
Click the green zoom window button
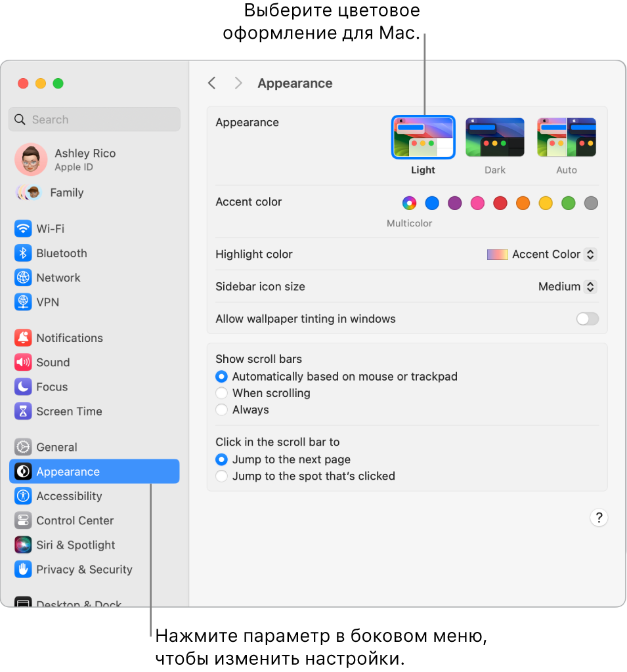[58, 83]
